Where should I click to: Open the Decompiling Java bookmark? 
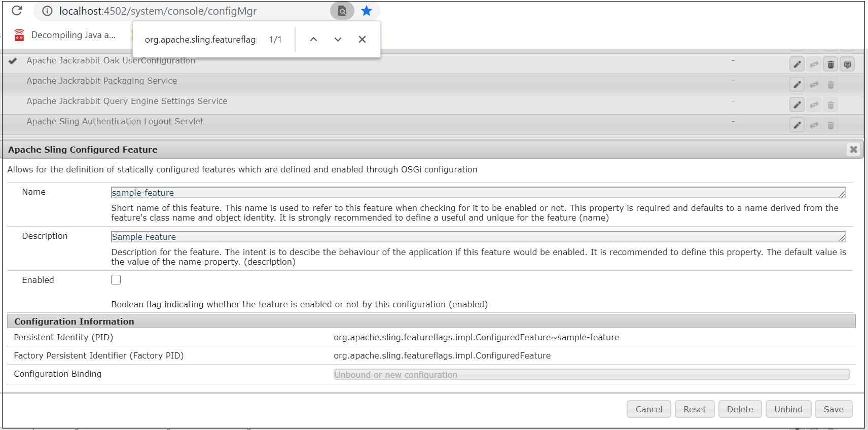click(65, 35)
